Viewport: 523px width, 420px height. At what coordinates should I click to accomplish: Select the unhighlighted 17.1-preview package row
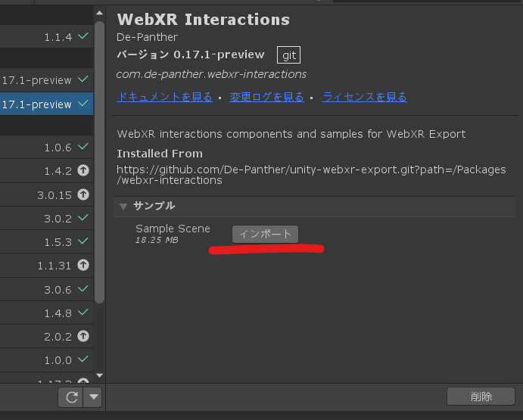[x=46, y=79]
